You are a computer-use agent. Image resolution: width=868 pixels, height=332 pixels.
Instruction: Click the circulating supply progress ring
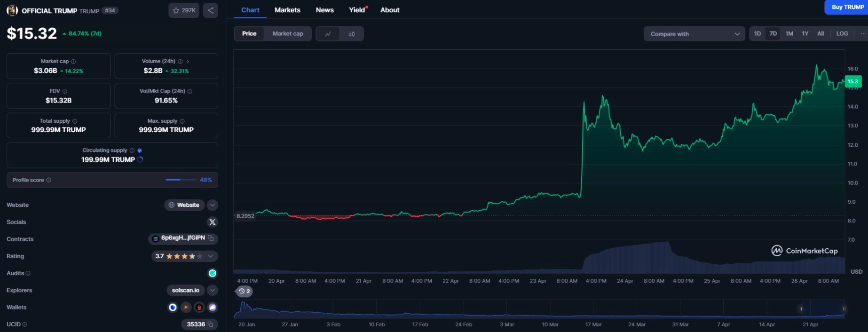click(140, 159)
